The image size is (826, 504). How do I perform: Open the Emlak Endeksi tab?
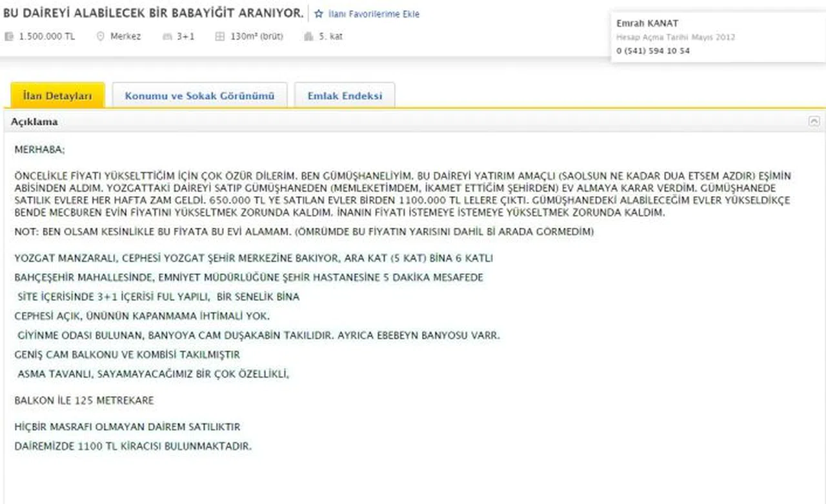pyautogui.click(x=345, y=96)
